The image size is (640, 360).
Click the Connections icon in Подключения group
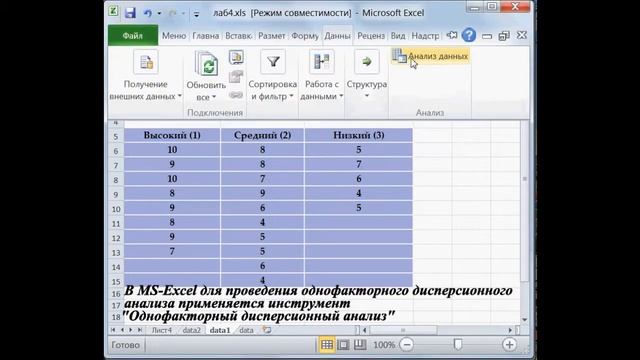click(236, 58)
